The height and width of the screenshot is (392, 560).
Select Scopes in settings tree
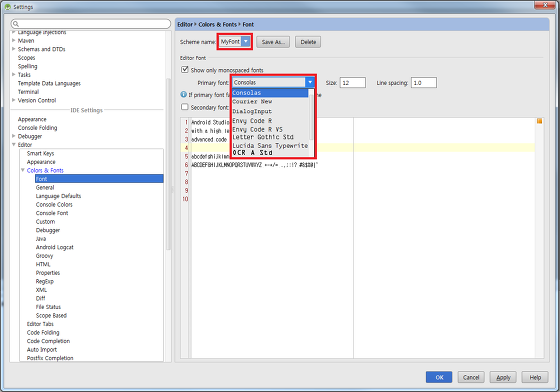(x=26, y=57)
